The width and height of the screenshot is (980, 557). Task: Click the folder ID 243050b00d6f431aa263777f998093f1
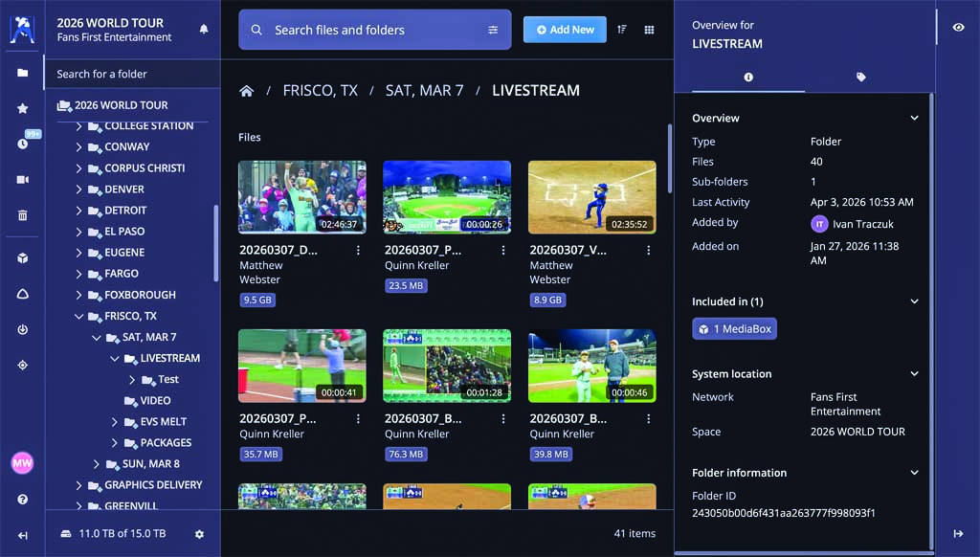point(784,513)
